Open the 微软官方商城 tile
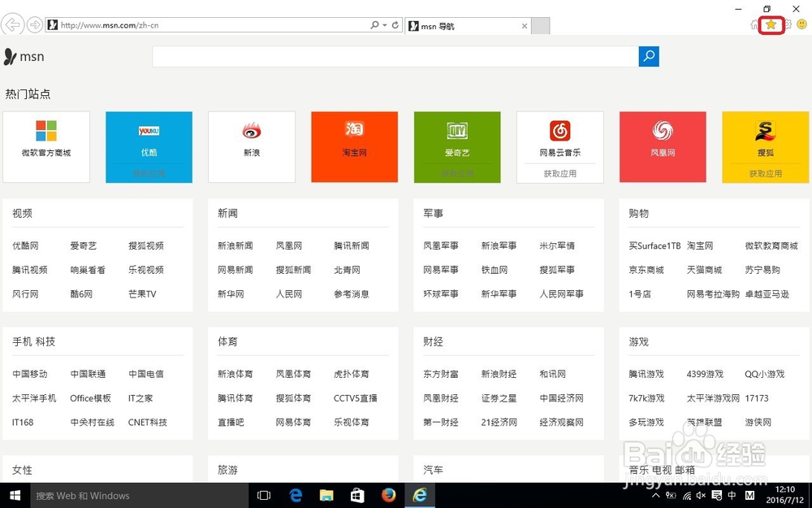The width and height of the screenshot is (812, 508). [x=46, y=147]
